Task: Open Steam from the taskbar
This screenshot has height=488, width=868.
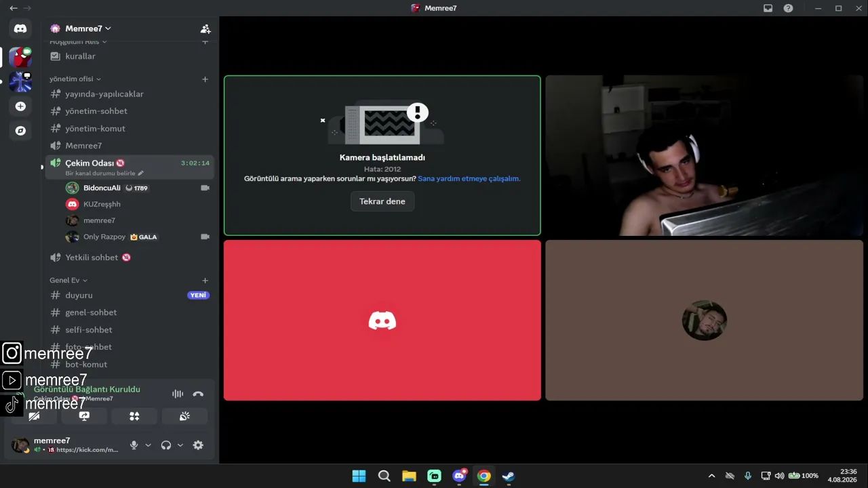Action: (x=508, y=476)
